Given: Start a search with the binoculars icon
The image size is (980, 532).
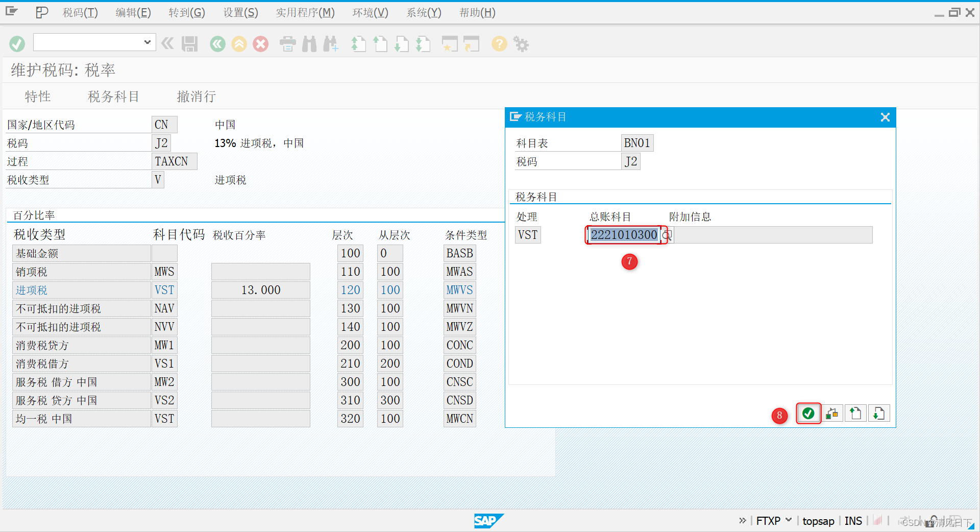Looking at the screenshot, I should [x=309, y=44].
